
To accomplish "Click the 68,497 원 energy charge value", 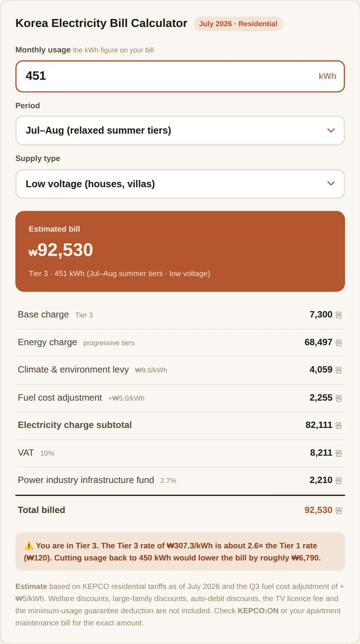I will coord(323,343).
